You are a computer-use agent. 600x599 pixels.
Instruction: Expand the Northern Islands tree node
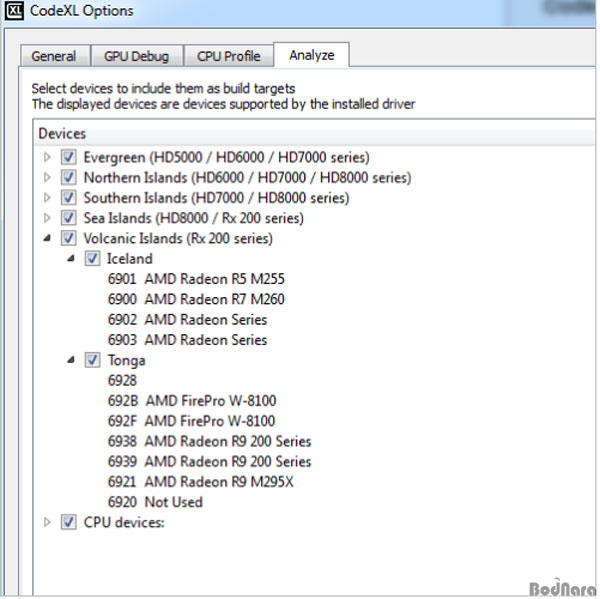pyautogui.click(x=47, y=178)
